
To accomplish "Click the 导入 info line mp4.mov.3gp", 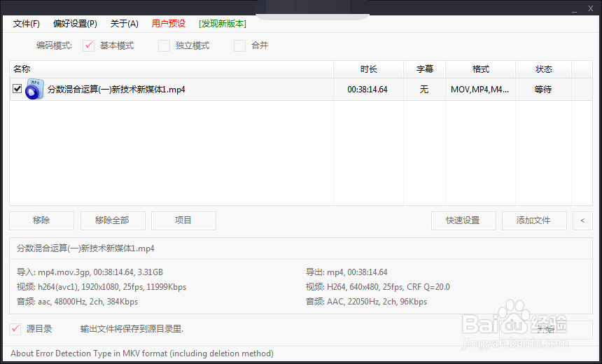I will 90,272.
